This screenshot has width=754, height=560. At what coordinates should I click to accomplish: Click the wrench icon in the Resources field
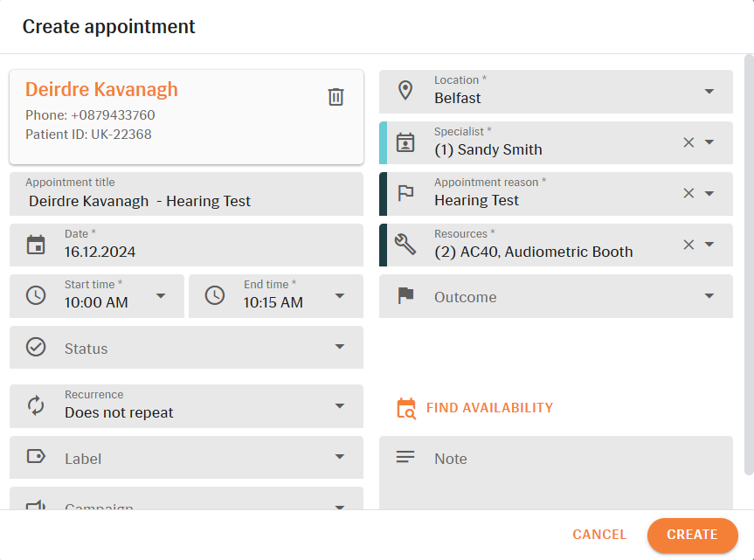405,245
